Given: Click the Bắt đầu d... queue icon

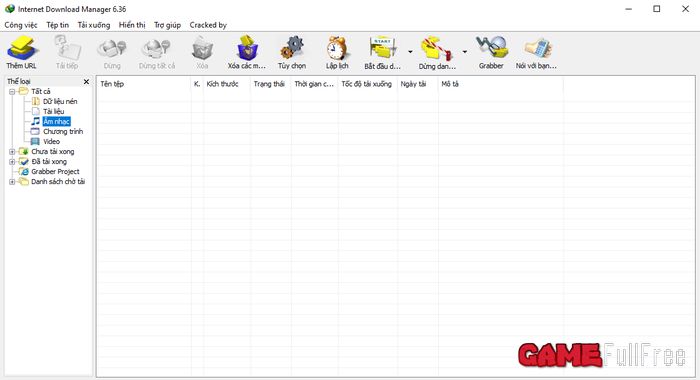Looking at the screenshot, I should [383, 48].
